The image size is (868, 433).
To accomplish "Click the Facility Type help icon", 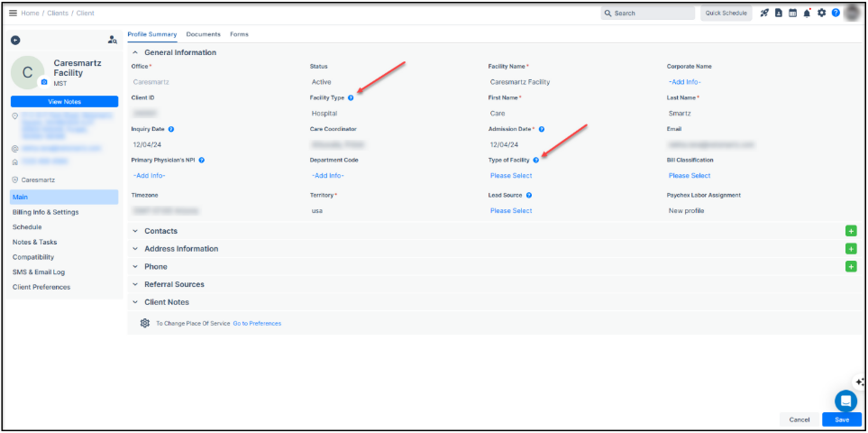I will [x=351, y=97].
